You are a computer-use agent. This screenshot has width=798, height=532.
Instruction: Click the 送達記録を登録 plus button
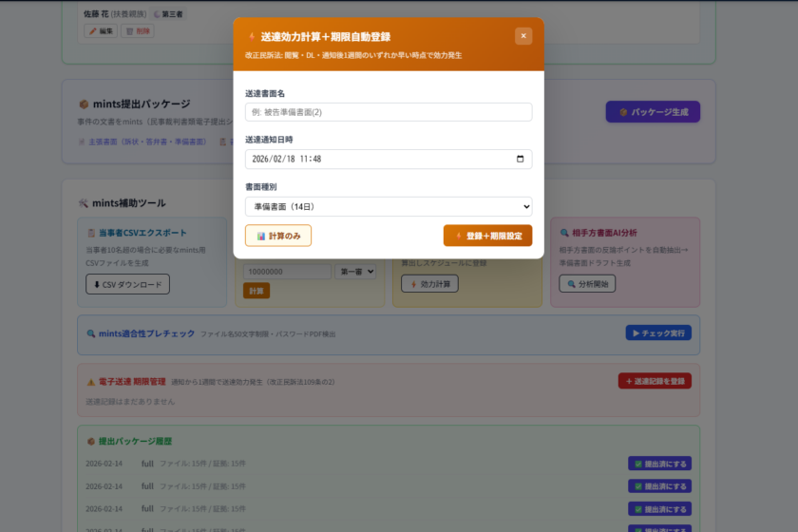click(655, 381)
